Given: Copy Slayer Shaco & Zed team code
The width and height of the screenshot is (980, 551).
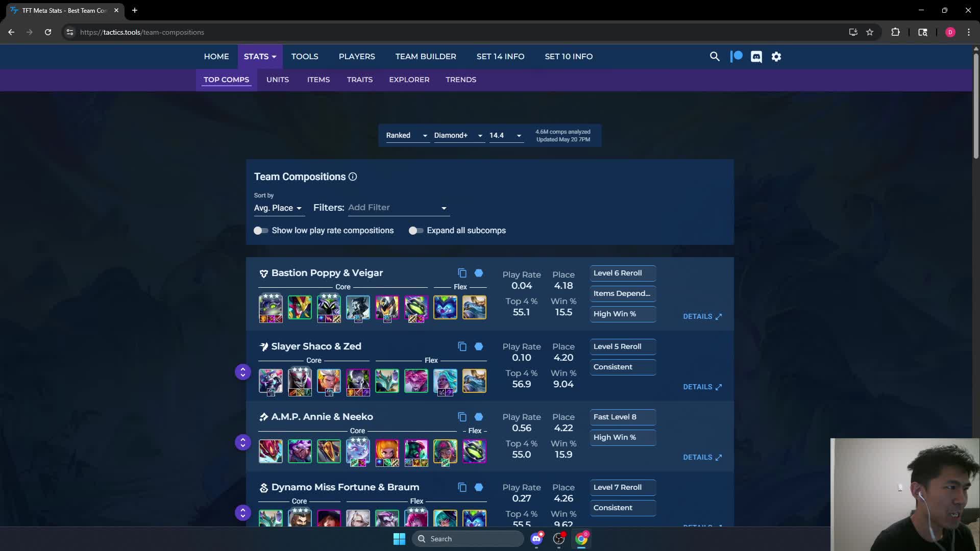Looking at the screenshot, I should [462, 346].
